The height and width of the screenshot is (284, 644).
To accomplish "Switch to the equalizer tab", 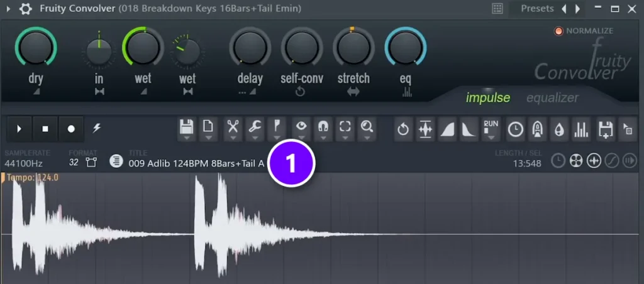I will (552, 97).
